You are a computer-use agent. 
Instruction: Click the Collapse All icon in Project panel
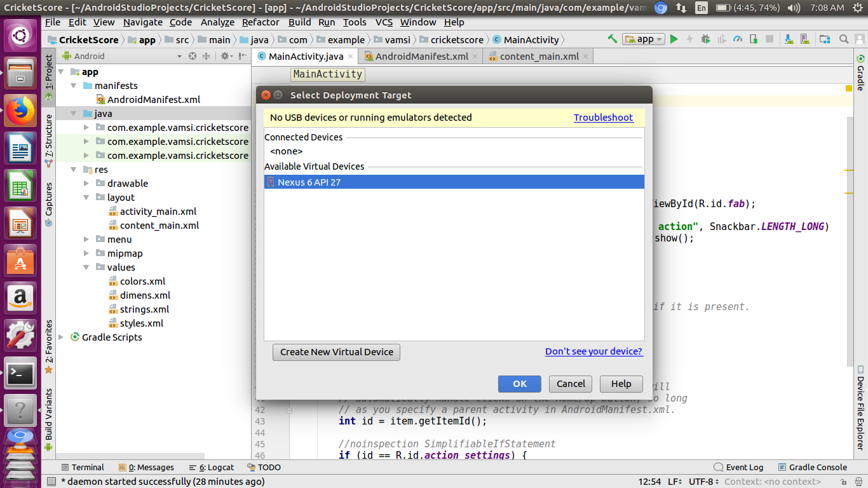tap(206, 56)
